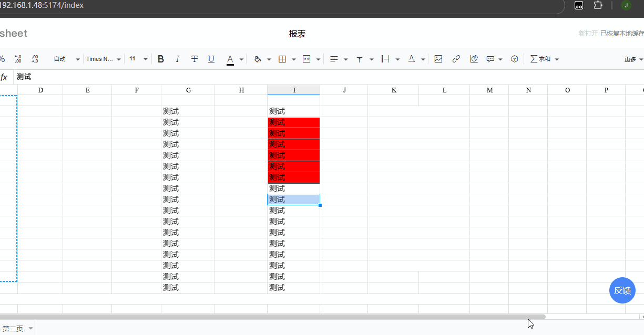Open the font size 11 dropdown
The width and height of the screenshot is (644, 335).
click(138, 59)
